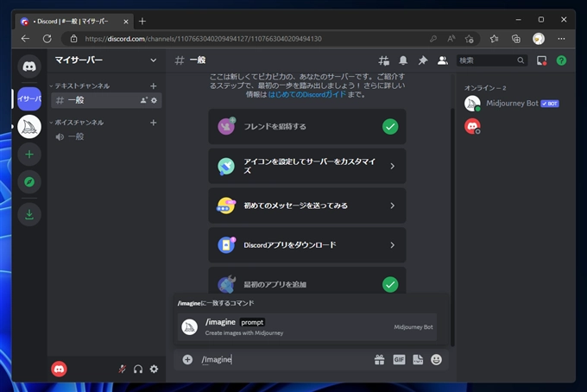Close the Discord browser tab
This screenshot has width=587, height=392.
point(126,22)
